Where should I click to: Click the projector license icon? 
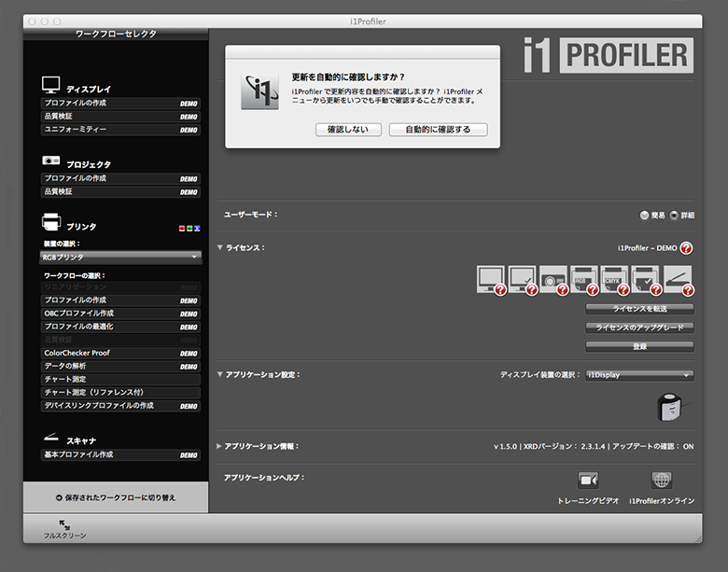pyautogui.click(x=553, y=277)
